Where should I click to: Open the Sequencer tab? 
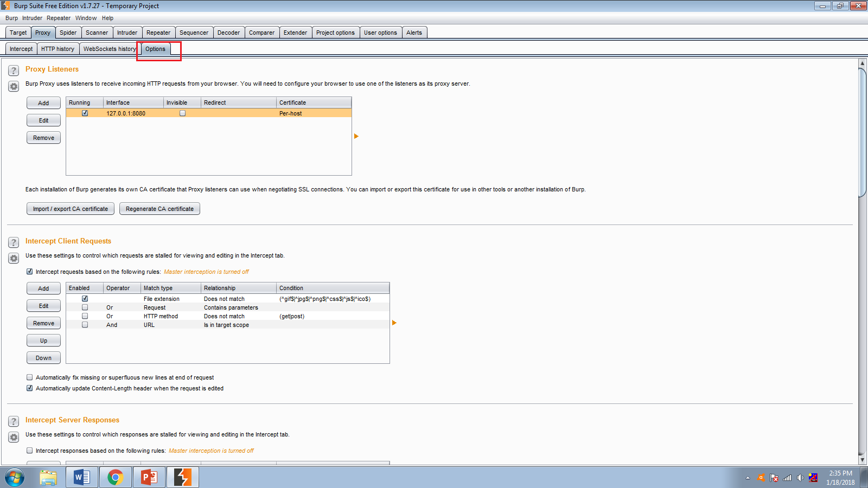pyautogui.click(x=194, y=33)
